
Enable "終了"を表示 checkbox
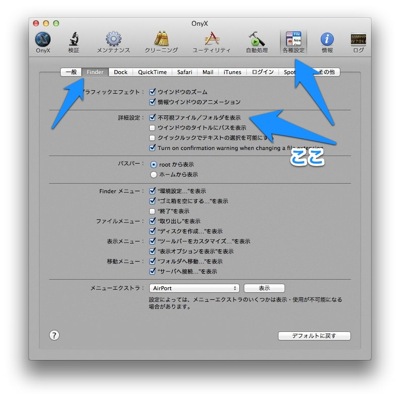pos(152,211)
